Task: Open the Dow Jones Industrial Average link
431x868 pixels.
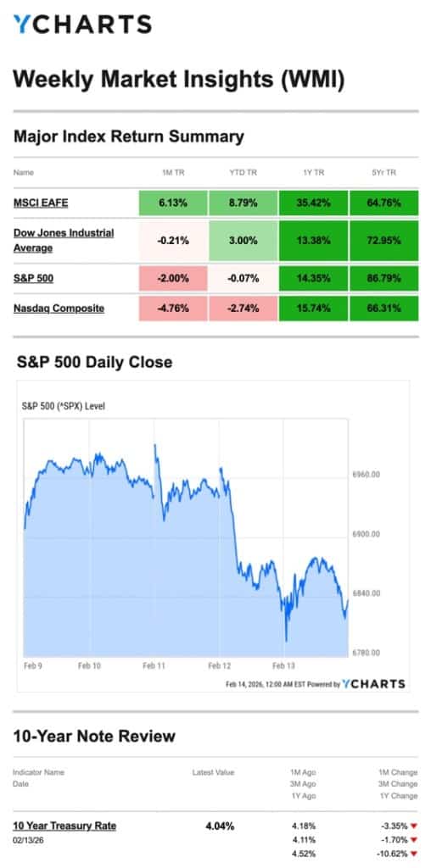Action: coord(64,240)
